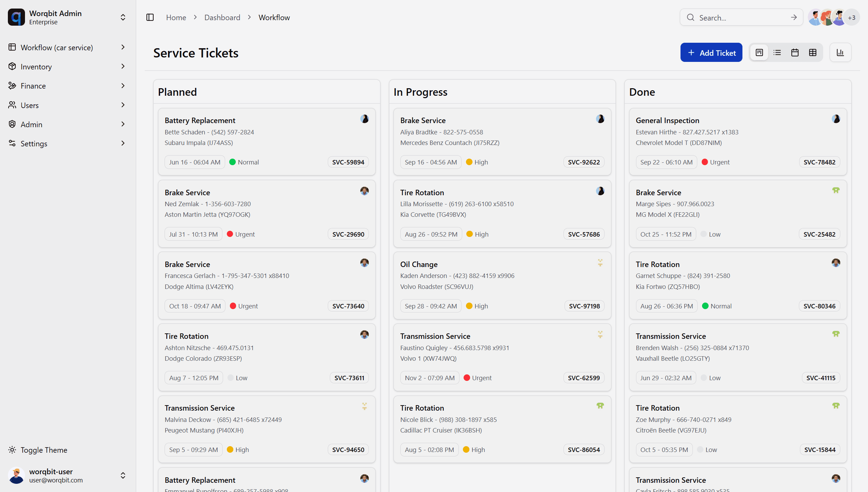Click the search arrow submit icon
The height and width of the screenshot is (492, 868).
click(x=794, y=17)
